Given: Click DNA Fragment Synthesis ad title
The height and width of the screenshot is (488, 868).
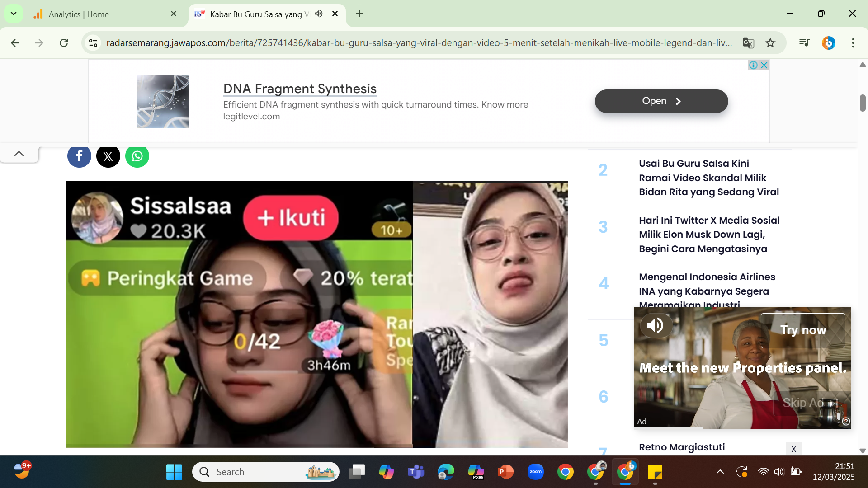Looking at the screenshot, I should click(x=300, y=89).
